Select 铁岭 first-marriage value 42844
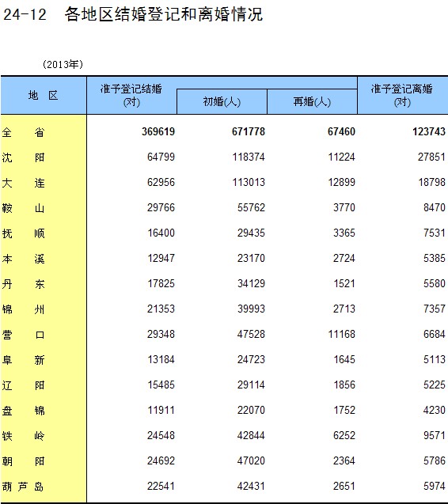 251,435
